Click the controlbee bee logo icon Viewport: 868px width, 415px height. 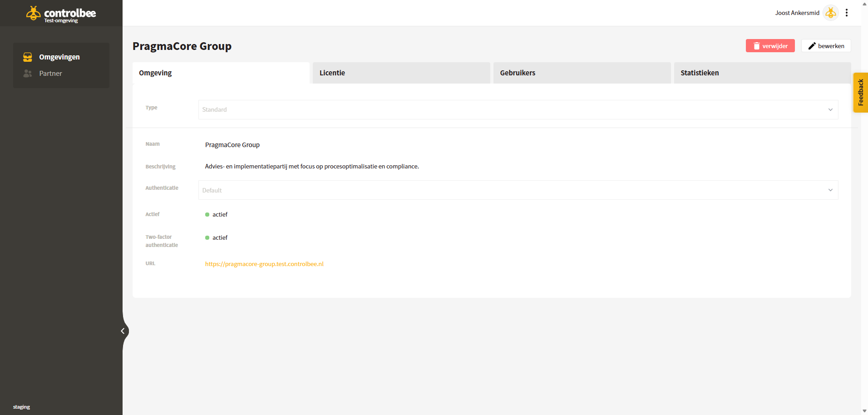33,13
